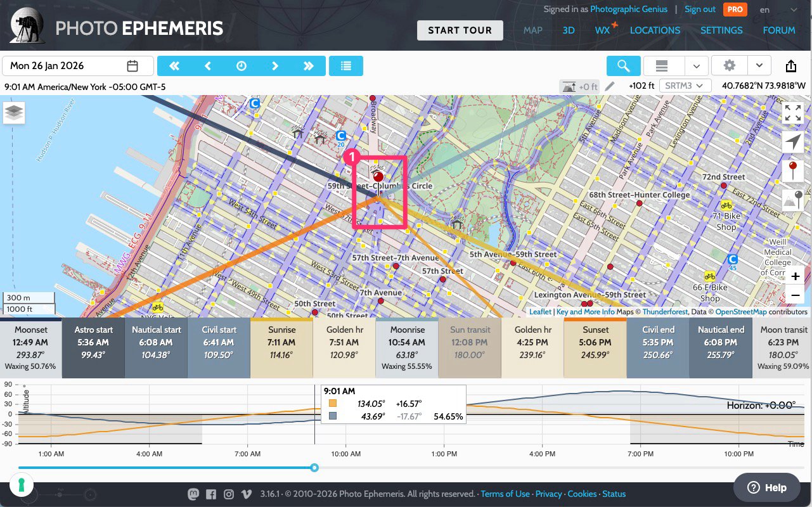The width and height of the screenshot is (812, 507).
Task: Open the map layer selector on the map
Action: pos(14,113)
